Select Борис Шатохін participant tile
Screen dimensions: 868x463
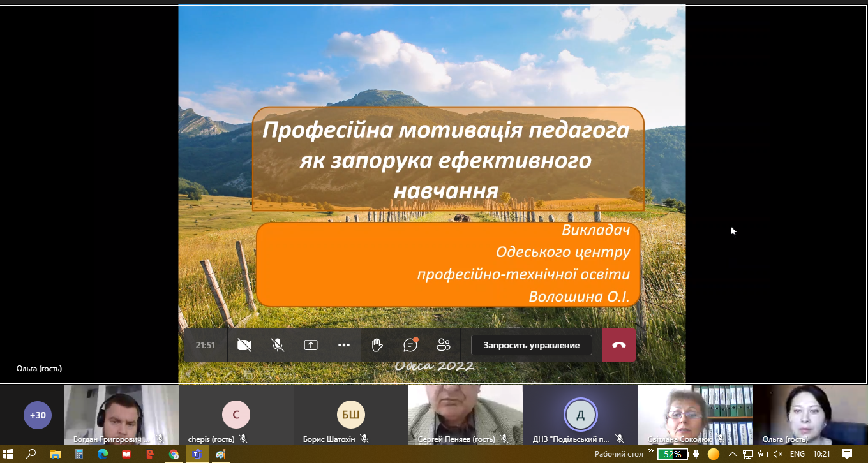click(x=350, y=415)
